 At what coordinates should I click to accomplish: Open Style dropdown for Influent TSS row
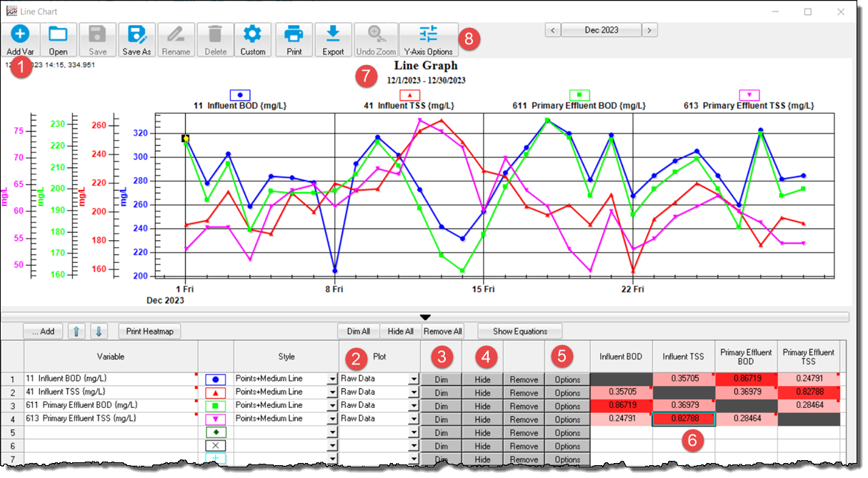(331, 392)
